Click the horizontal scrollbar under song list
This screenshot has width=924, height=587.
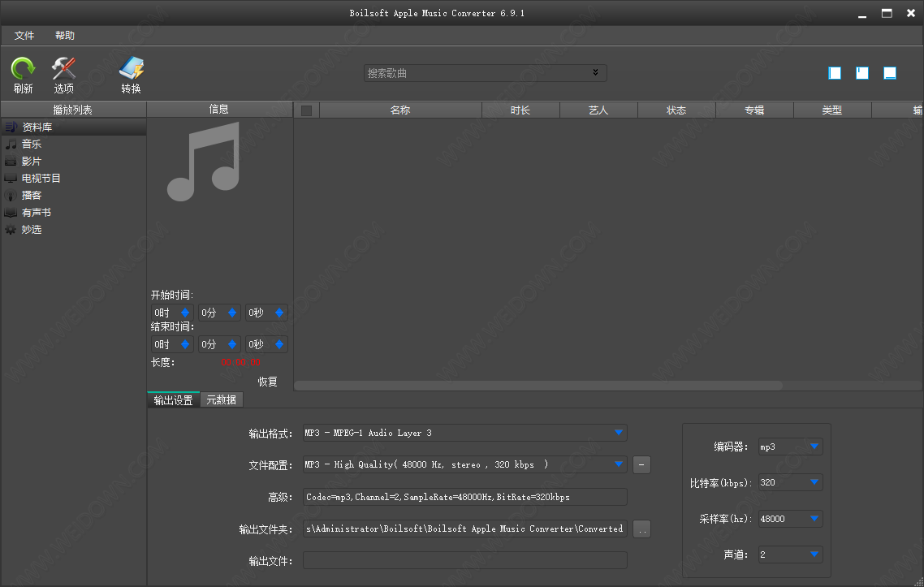coord(538,386)
